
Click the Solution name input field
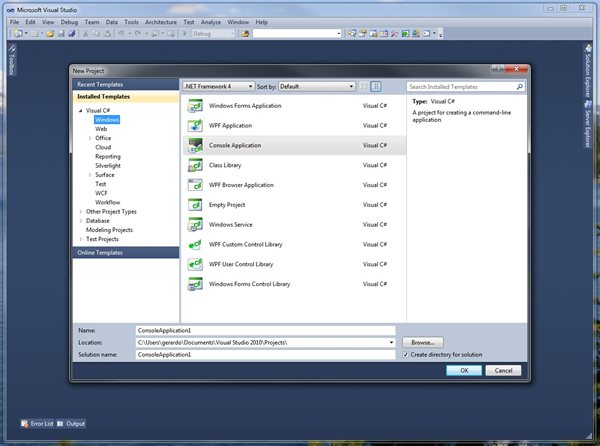tap(265, 355)
